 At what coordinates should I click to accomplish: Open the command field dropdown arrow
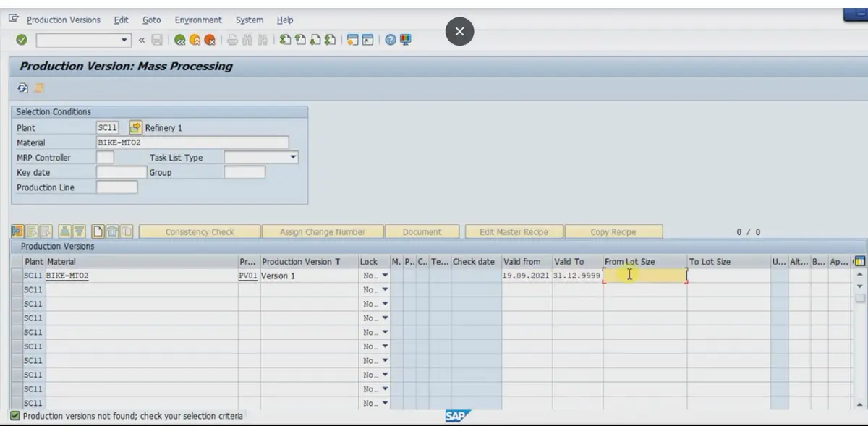[124, 39]
